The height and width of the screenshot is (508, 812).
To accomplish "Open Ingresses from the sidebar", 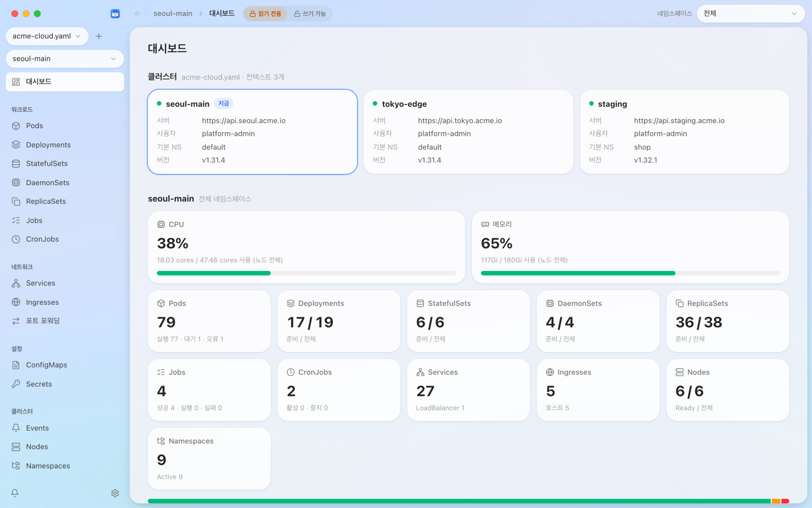I will pos(65,302).
